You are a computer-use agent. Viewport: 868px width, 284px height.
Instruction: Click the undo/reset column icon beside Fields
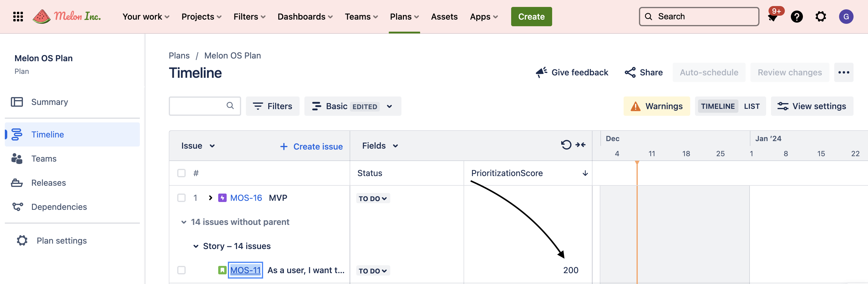tap(566, 145)
